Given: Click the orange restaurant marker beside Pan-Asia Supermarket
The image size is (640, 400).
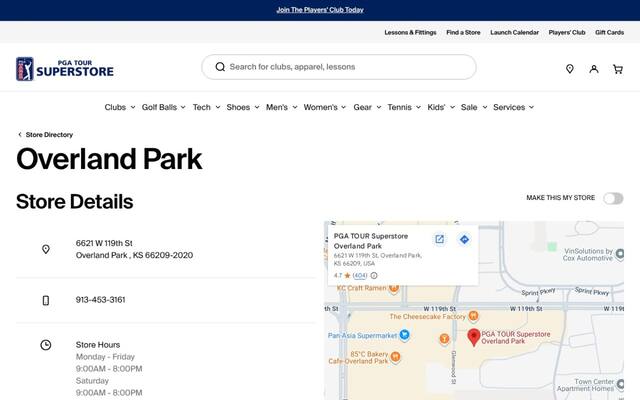Looking at the screenshot, I should (x=444, y=338).
